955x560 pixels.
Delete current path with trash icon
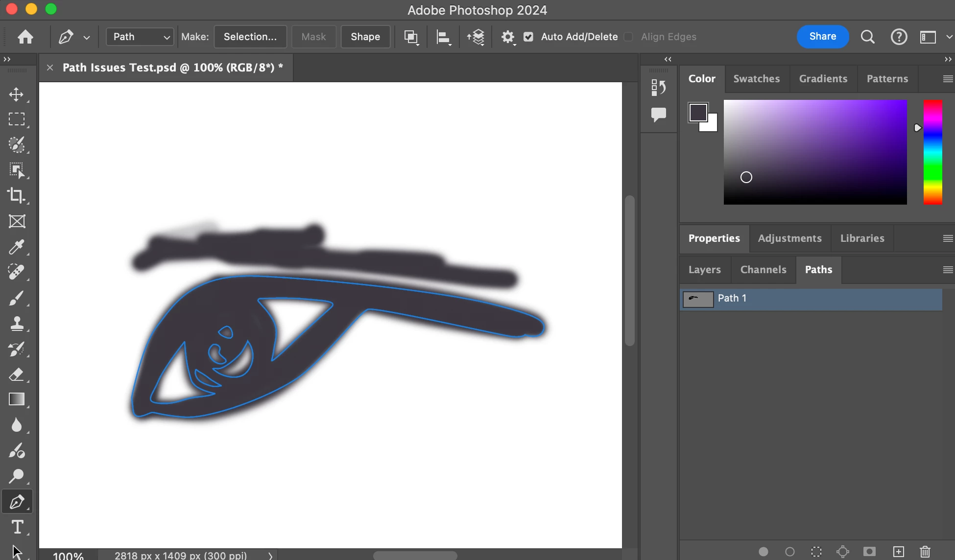tap(925, 552)
